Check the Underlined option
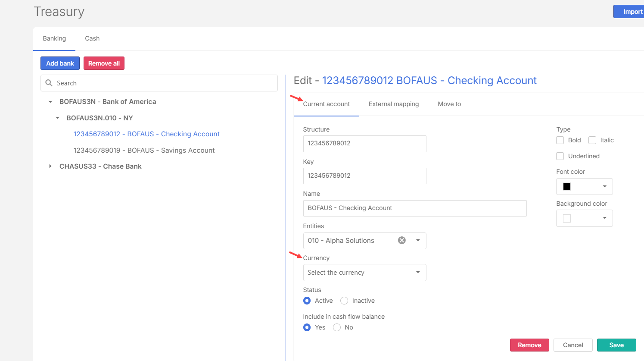644x361 pixels. (x=560, y=156)
